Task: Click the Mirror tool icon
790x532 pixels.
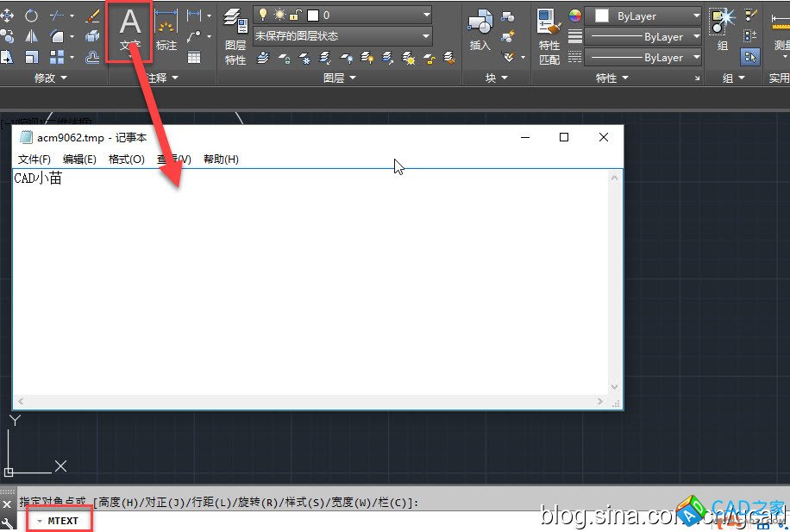Action: point(31,36)
